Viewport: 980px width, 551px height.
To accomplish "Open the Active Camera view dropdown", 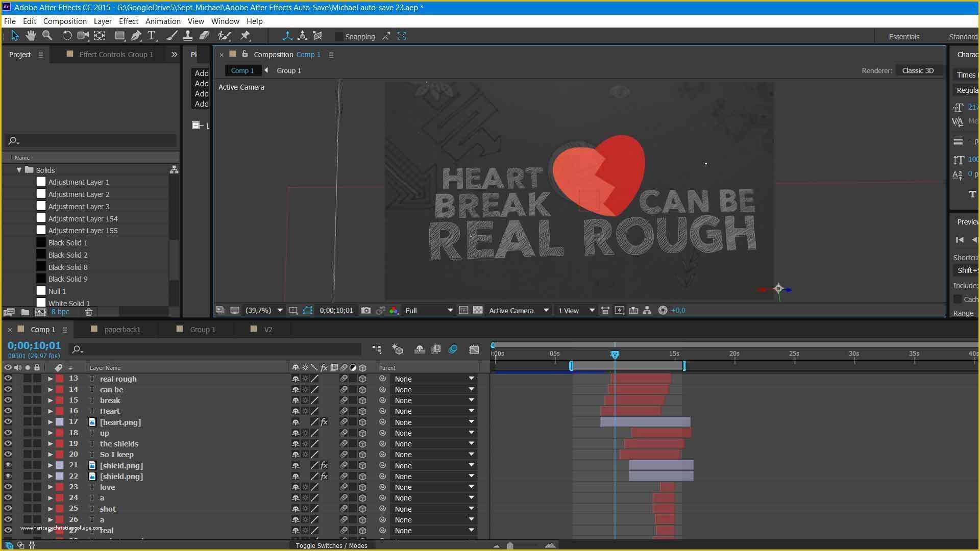I will [x=518, y=310].
